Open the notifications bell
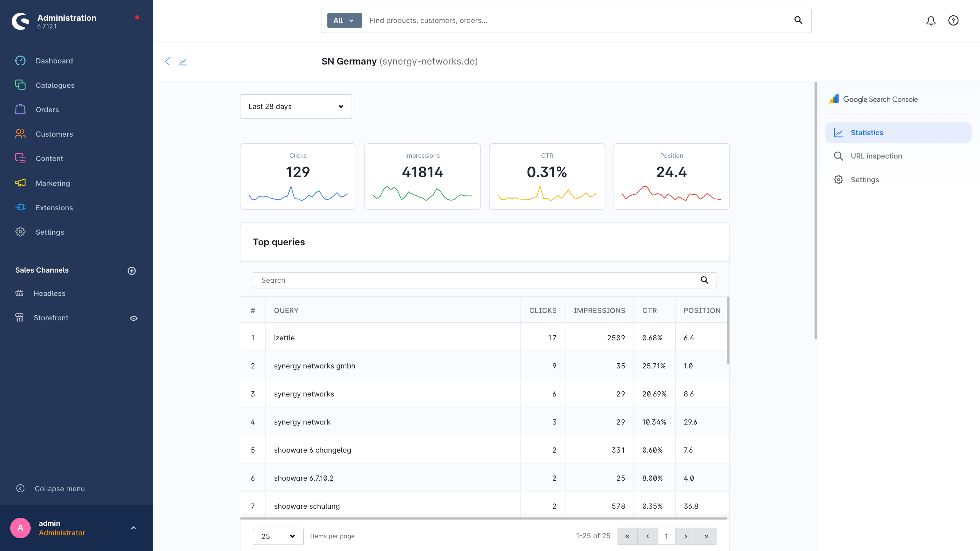This screenshot has width=980, height=551. click(x=931, y=20)
